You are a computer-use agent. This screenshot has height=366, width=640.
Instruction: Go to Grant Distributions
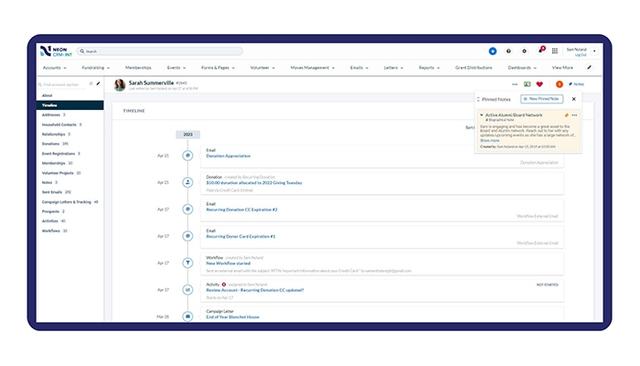click(473, 68)
